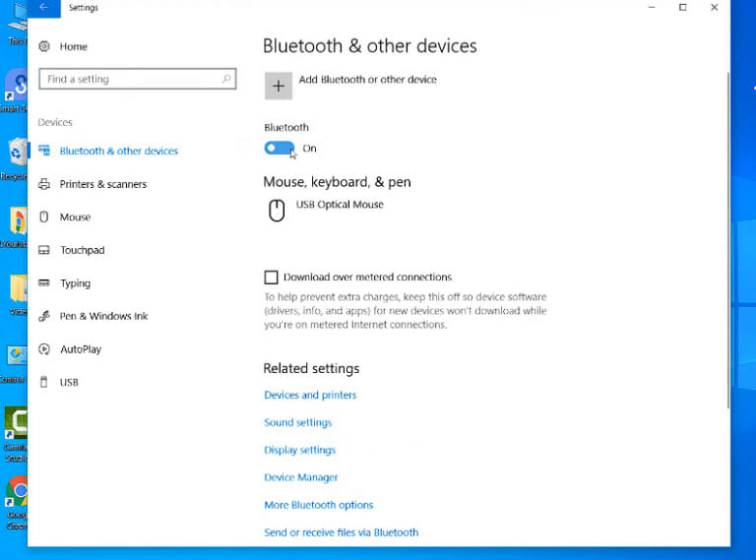Open AutoPlay settings page
Image resolution: width=756 pixels, height=560 pixels.
pos(81,349)
